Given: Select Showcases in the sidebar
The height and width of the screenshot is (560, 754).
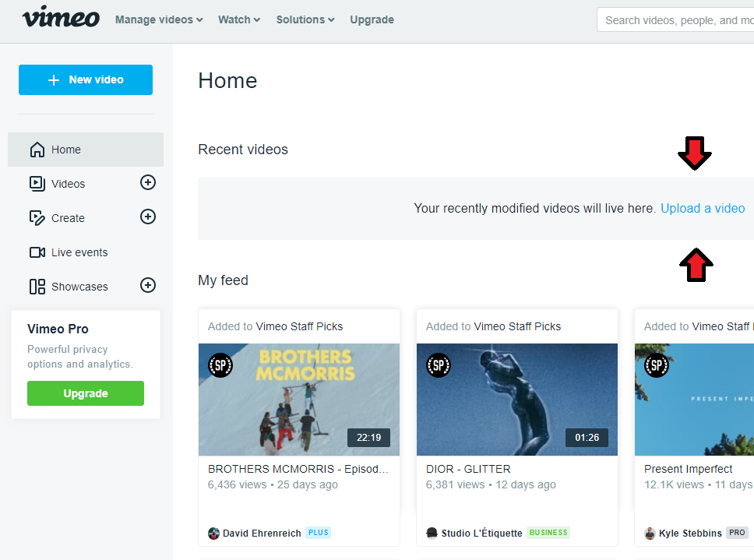Looking at the screenshot, I should coord(79,287).
